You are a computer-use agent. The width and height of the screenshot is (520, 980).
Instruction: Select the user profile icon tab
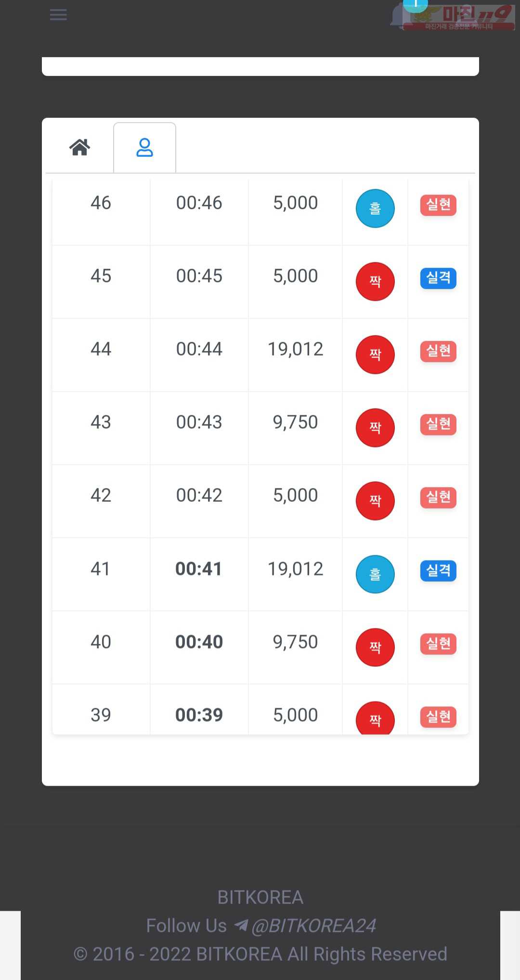click(144, 148)
